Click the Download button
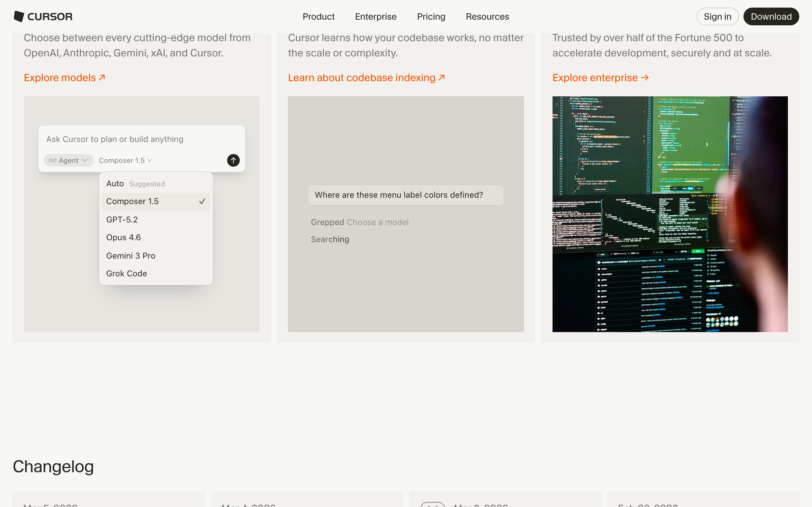Image resolution: width=812 pixels, height=507 pixels. pyautogui.click(x=771, y=16)
